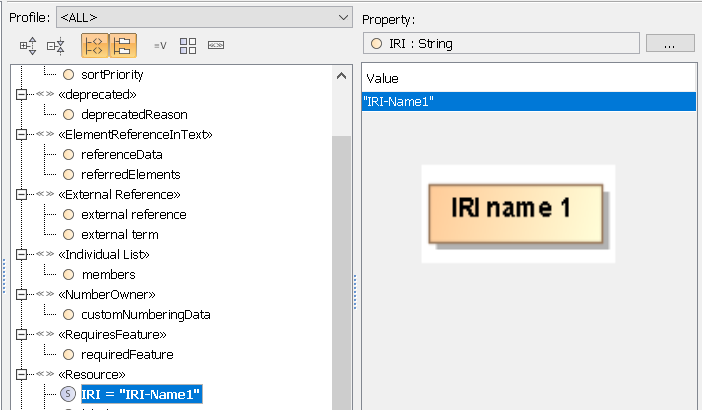Toggle the stereotype grouping view button
The image size is (702, 410).
coord(94,45)
